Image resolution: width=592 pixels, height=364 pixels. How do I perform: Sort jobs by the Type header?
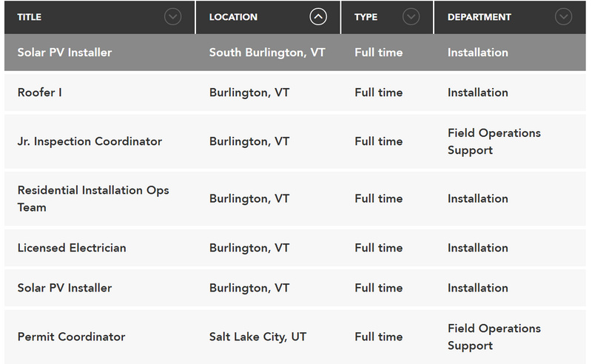[x=366, y=17]
